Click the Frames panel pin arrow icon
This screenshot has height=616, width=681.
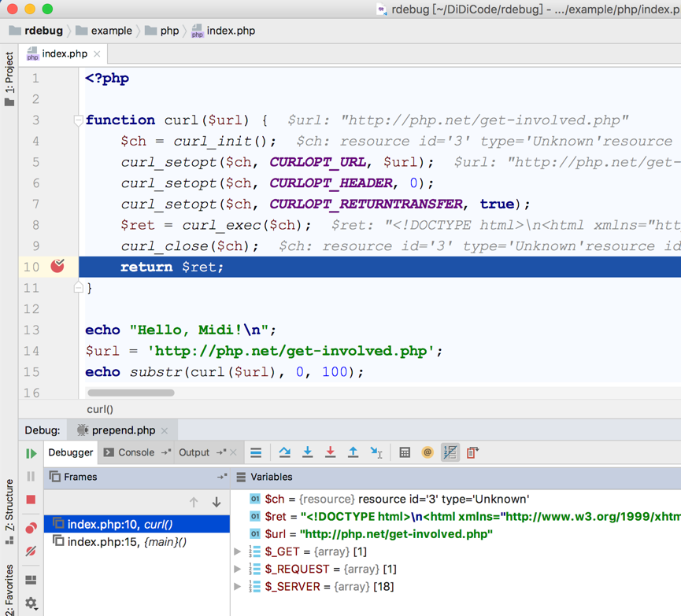[x=222, y=477]
